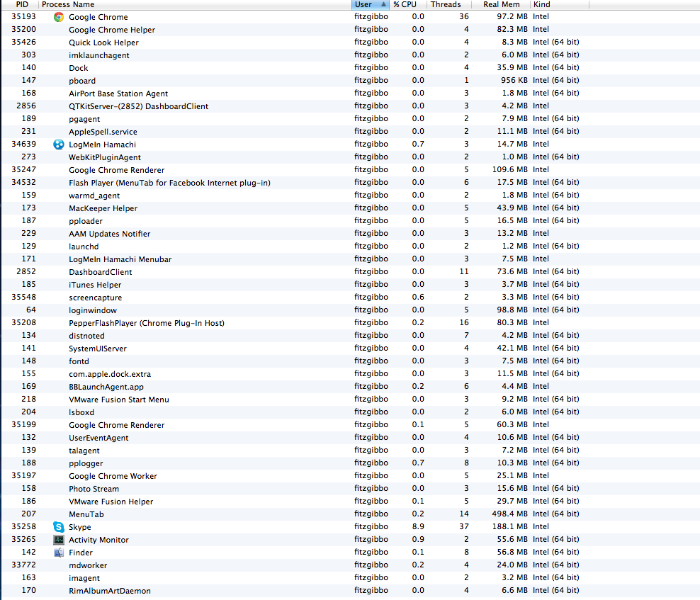Click PID 35265 in the list
Viewport: 700px width, 600px height.
pyautogui.click(x=23, y=539)
